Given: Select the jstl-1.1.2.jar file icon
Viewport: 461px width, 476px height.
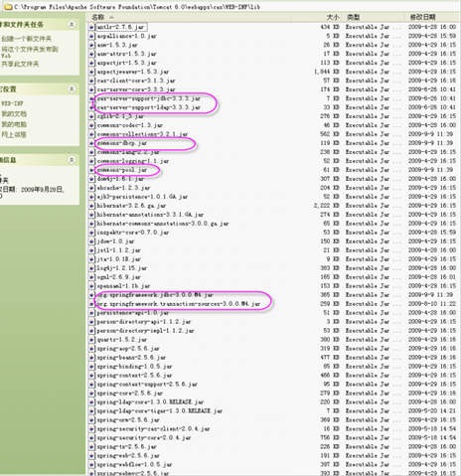Looking at the screenshot, I should click(x=92, y=250).
